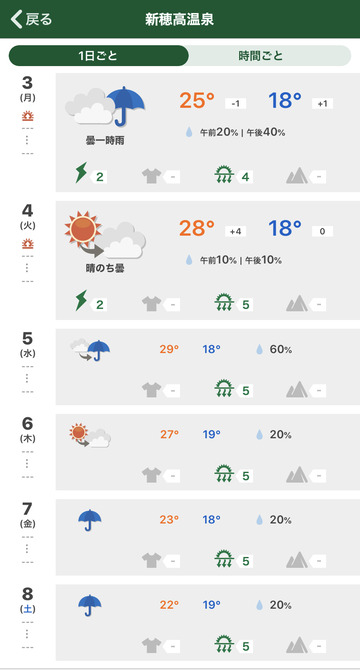
Task: Tap the 曇一時雨 weather illustration
Action: pos(105,107)
